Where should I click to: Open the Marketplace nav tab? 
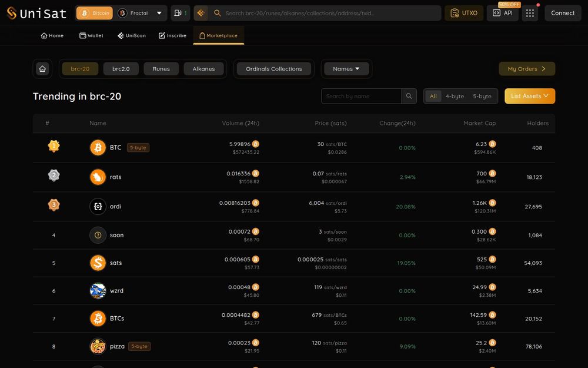[218, 35]
